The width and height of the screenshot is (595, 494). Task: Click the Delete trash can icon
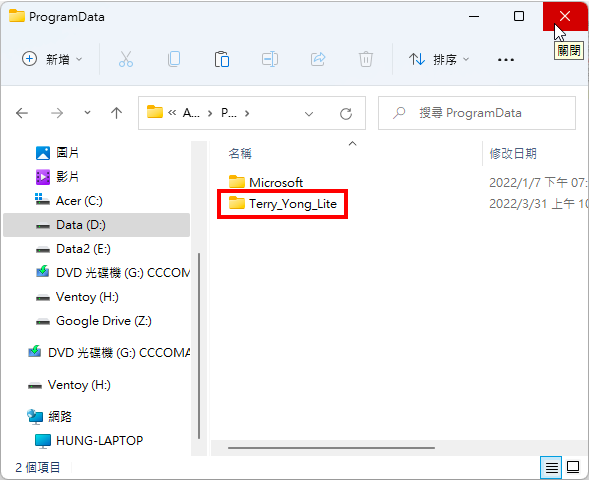(x=366, y=59)
